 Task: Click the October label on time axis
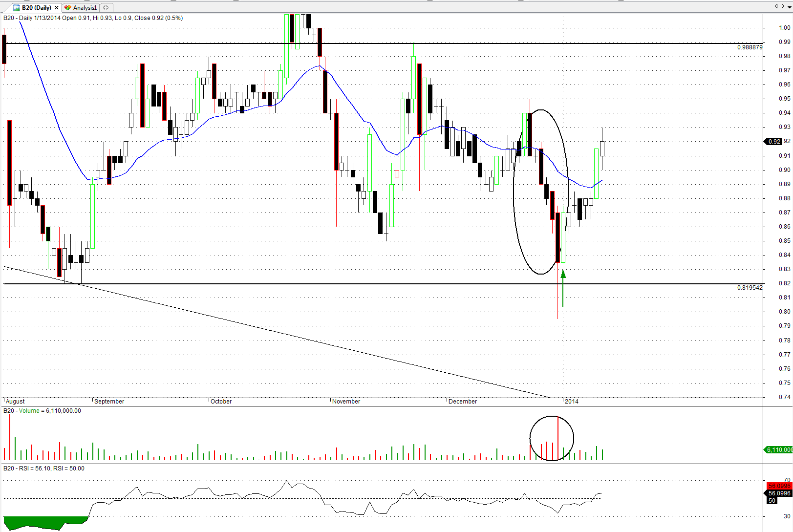pos(221,402)
